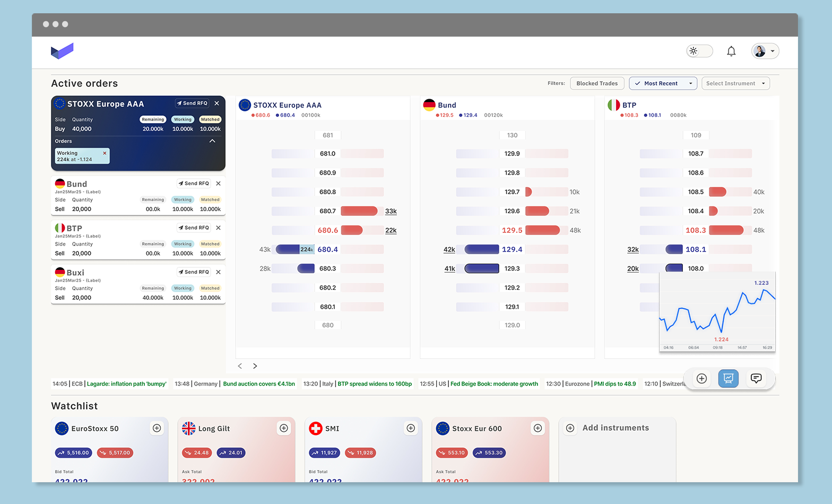Go to previous order book page
The height and width of the screenshot is (504, 832).
click(240, 366)
